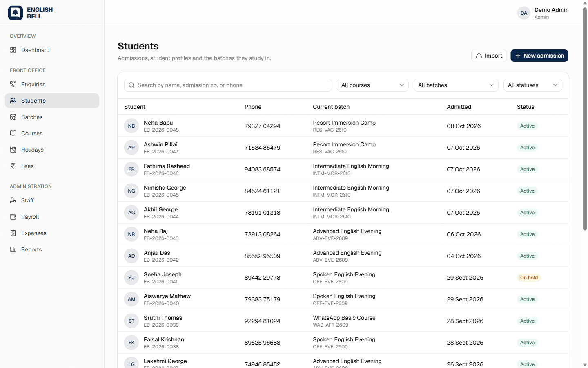Image resolution: width=588 pixels, height=368 pixels.
Task: Click the Expenses receipt icon
Action: [x=13, y=233]
